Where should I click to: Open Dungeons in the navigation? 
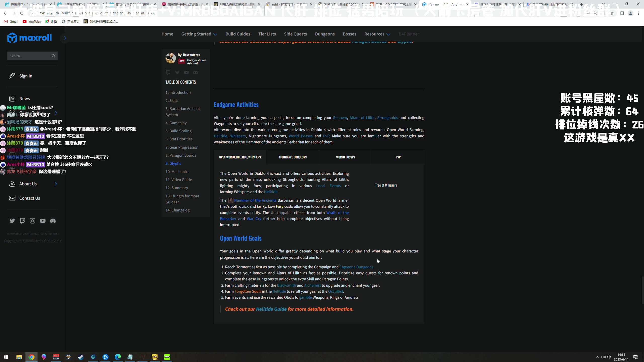coord(325,34)
